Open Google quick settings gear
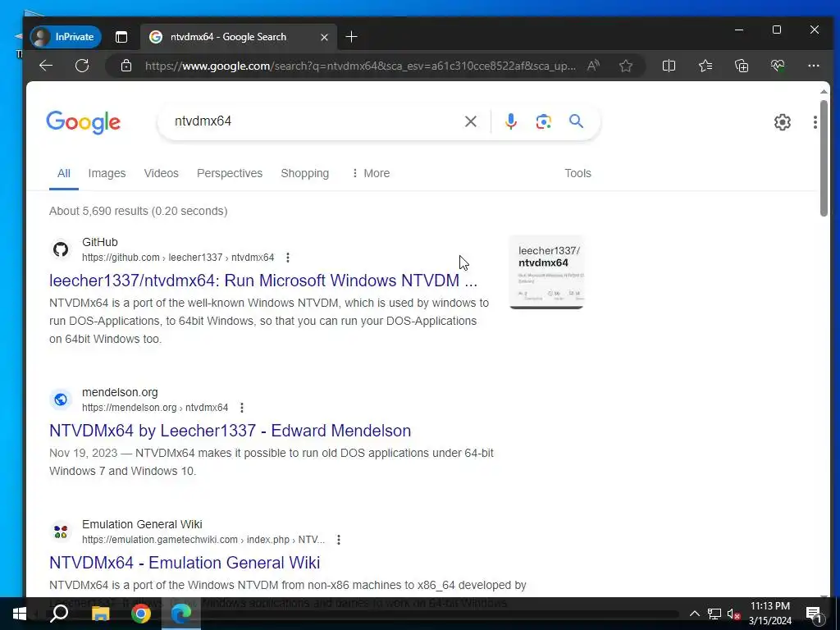Screen dimensions: 840x630 pos(782,122)
